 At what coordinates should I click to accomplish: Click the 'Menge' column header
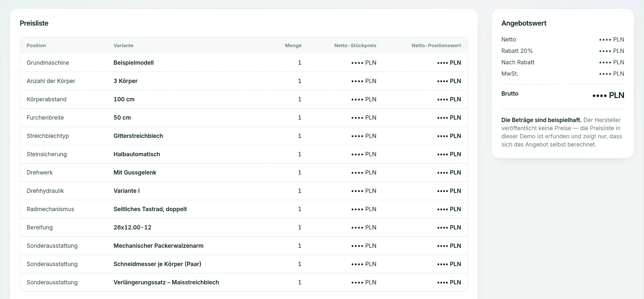click(293, 45)
